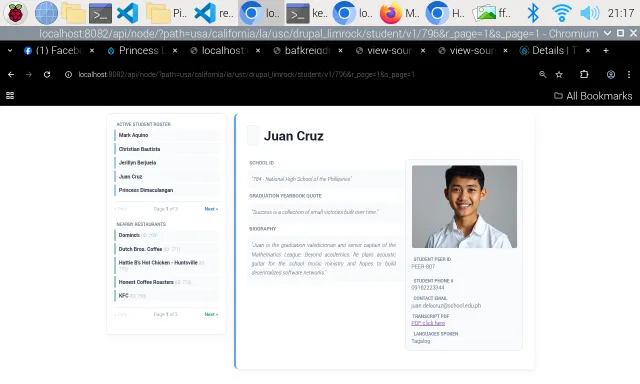Image resolution: width=640 pixels, height=384 pixels.
Task: Click the 21:17 clock
Action: (x=620, y=13)
